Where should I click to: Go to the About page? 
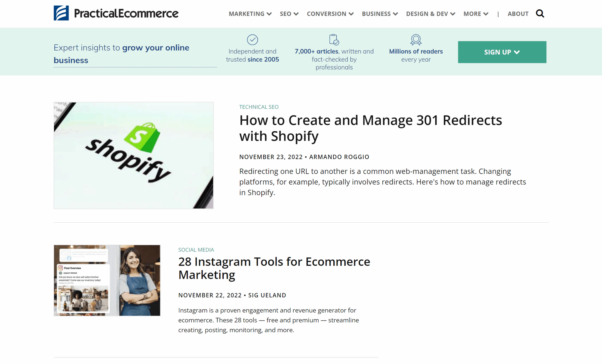click(518, 14)
